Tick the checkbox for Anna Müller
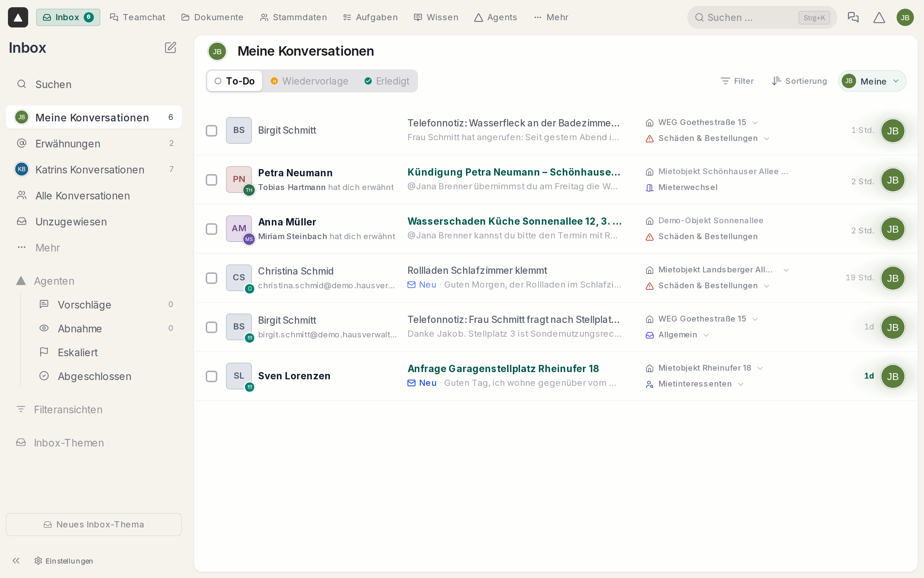This screenshot has width=924, height=578. pos(212,229)
